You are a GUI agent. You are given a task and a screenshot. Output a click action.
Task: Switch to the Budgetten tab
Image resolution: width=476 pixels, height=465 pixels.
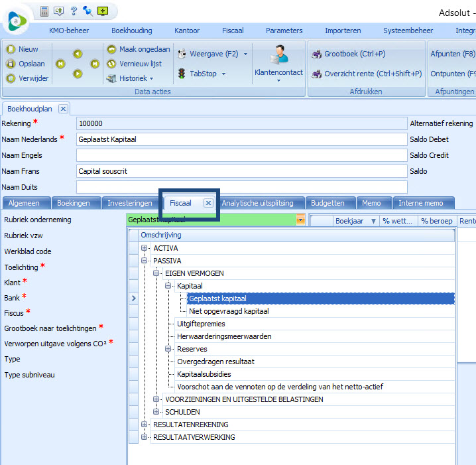(x=327, y=203)
